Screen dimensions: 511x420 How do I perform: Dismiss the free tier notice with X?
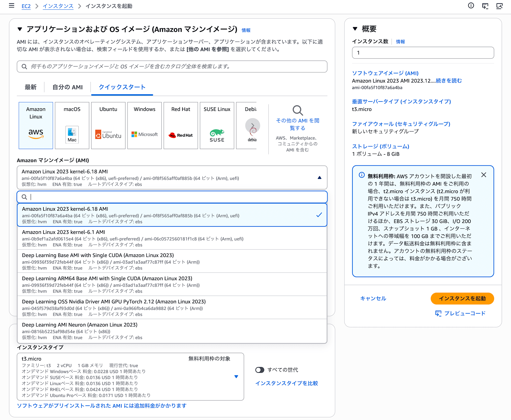point(484,175)
